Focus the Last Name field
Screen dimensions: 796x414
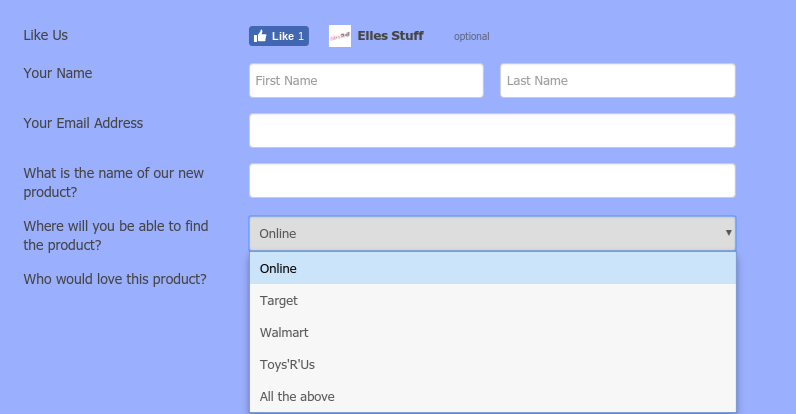tap(618, 81)
